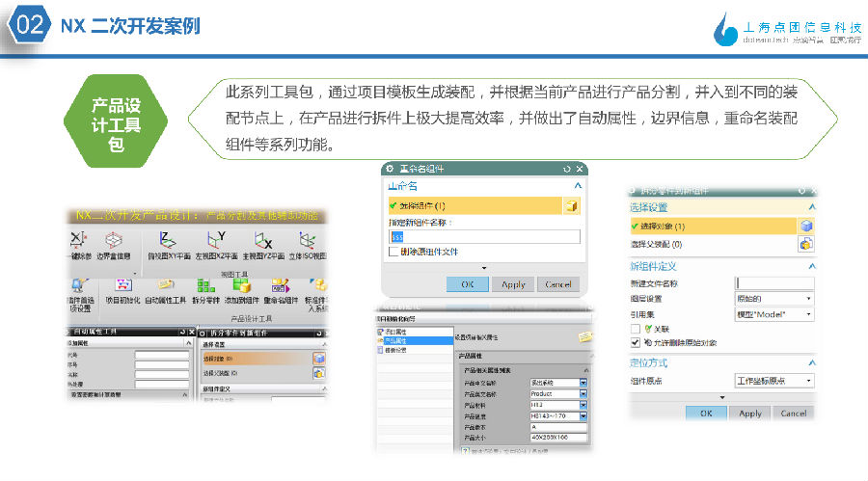This screenshot has width=868, height=481.
Task: Open the 项目初始化 tool
Action: tap(122, 286)
